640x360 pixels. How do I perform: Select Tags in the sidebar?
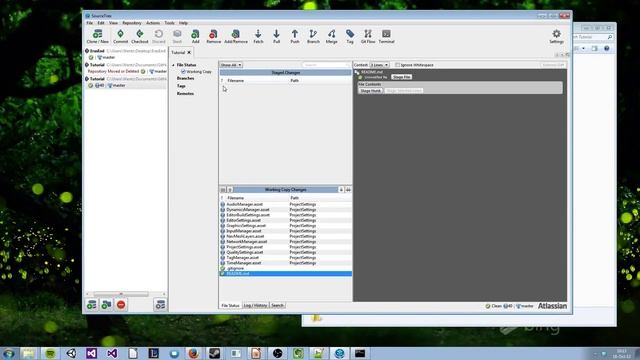181,86
